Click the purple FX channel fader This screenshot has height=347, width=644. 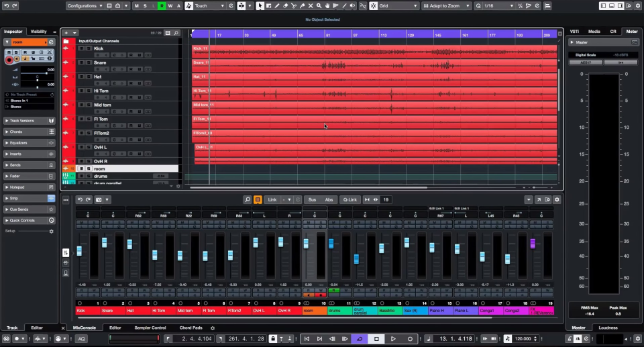point(533,244)
